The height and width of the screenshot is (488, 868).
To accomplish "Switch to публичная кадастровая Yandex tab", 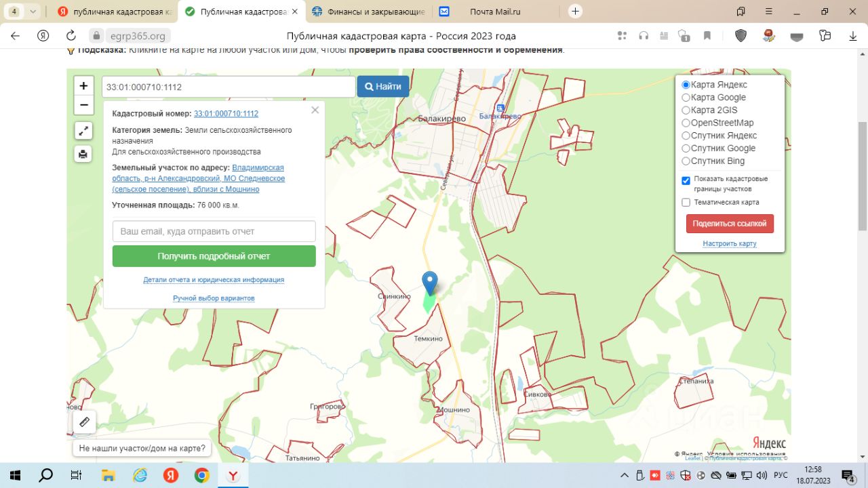I will point(114,12).
